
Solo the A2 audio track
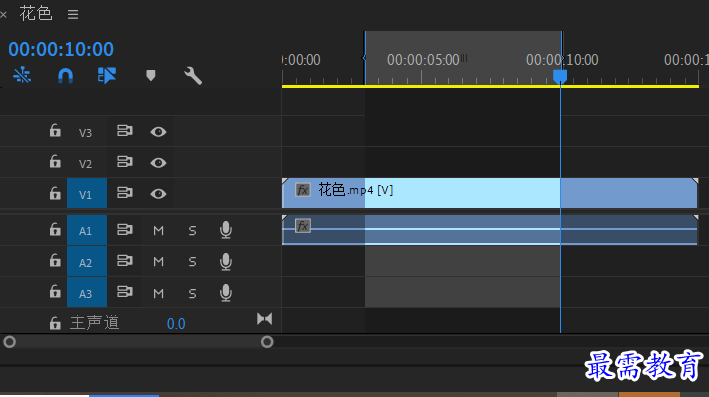coord(192,262)
